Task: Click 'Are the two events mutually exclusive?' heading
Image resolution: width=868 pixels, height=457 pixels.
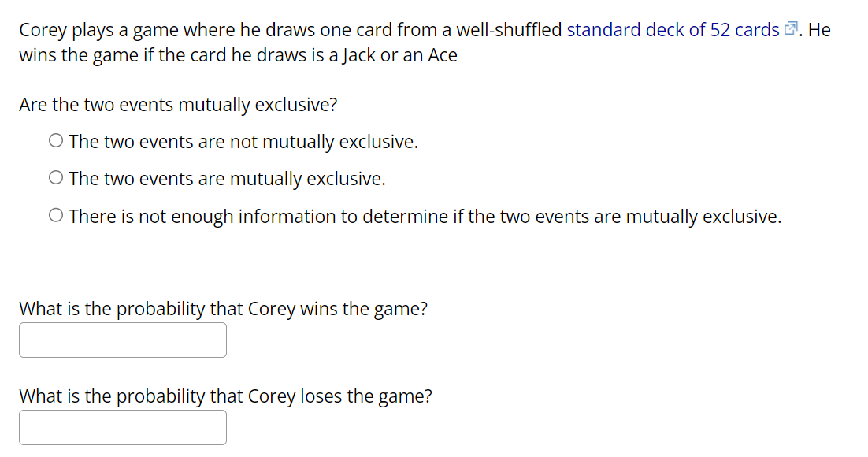Action: pyautogui.click(x=178, y=104)
